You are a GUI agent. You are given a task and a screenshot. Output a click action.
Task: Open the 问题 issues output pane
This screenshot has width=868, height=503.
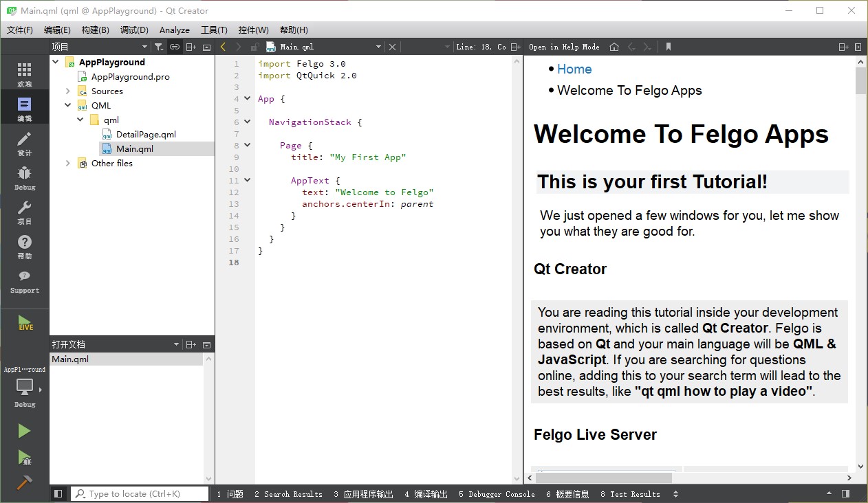coord(230,493)
